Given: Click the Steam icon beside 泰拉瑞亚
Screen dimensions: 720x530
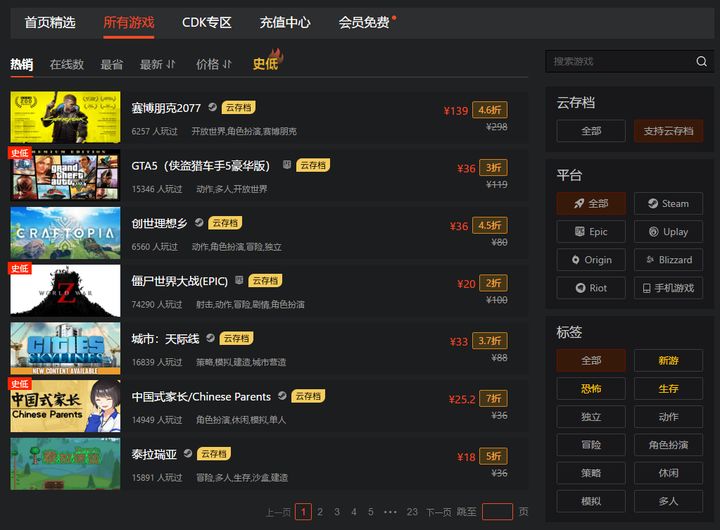Looking at the screenshot, I should pyautogui.click(x=188, y=453).
